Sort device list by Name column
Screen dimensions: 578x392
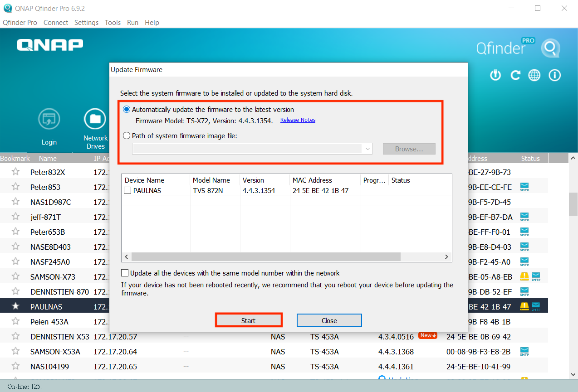click(x=48, y=159)
